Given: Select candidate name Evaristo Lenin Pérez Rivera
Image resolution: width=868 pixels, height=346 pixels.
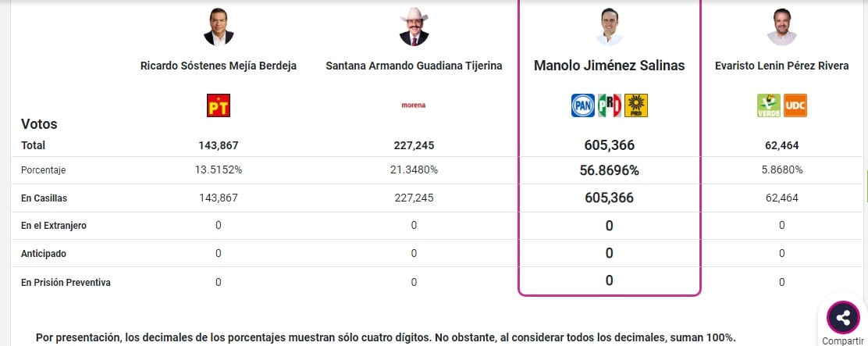Looking at the screenshot, I should coord(781,66).
